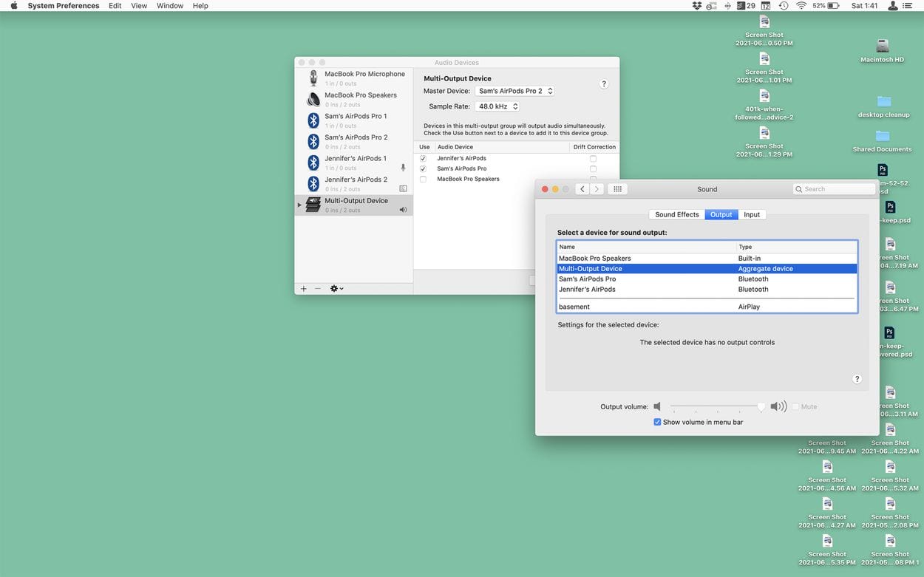Click the plus icon to add device
This screenshot has height=577, width=924.
click(303, 288)
